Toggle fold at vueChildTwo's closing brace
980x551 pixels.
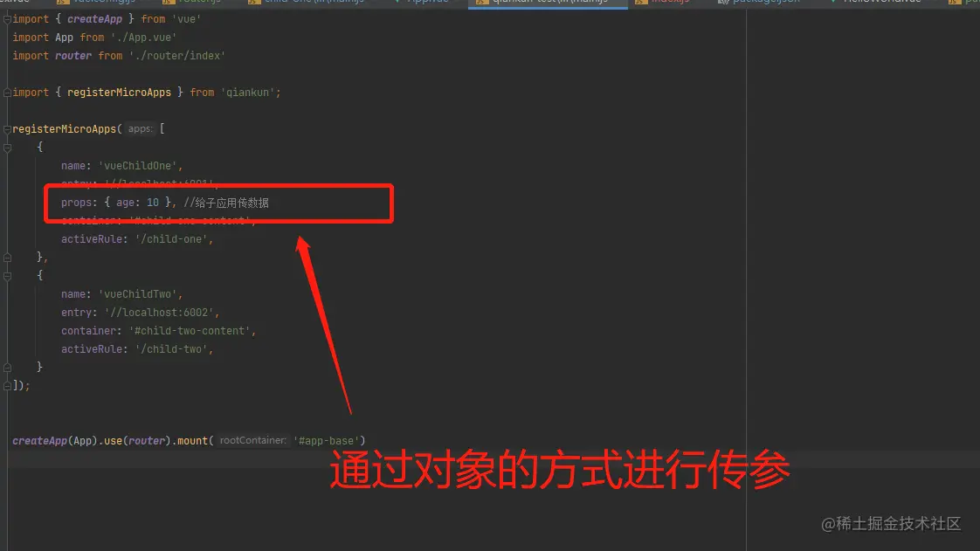click(7, 368)
